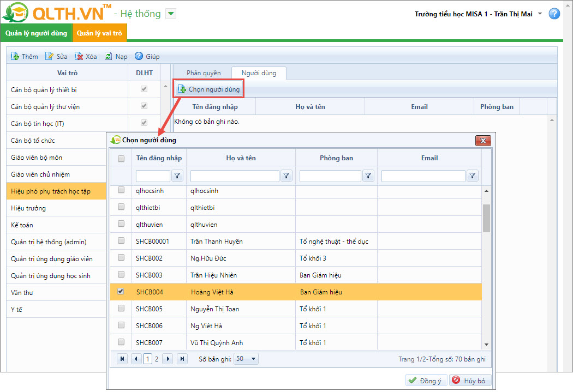Switch to Quản lý người dùng tab

coord(36,33)
